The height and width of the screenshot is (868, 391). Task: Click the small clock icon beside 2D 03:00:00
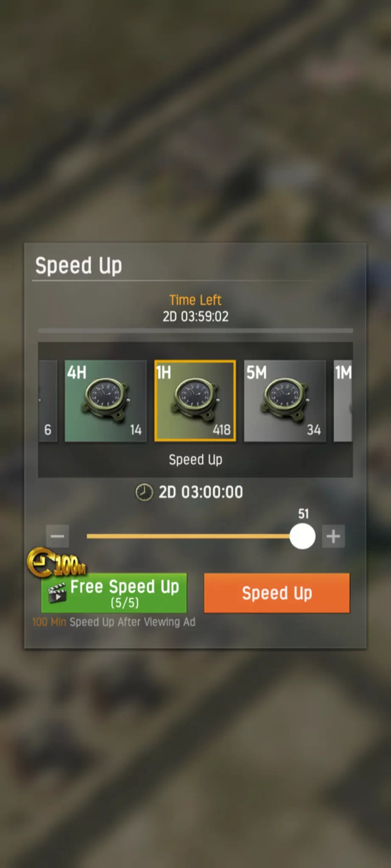click(x=144, y=492)
